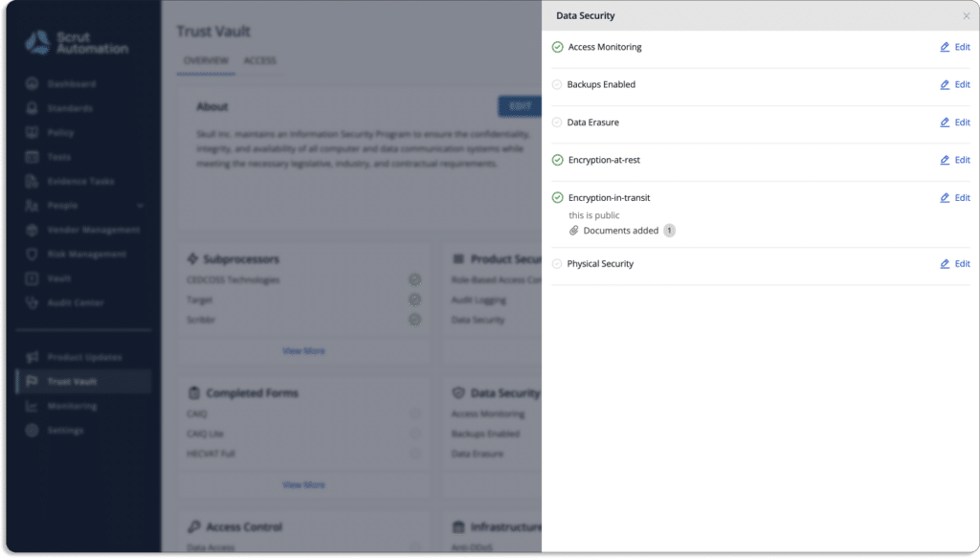The height and width of the screenshot is (558, 980).
Task: Click the Infrastructure section icon
Action: click(458, 526)
